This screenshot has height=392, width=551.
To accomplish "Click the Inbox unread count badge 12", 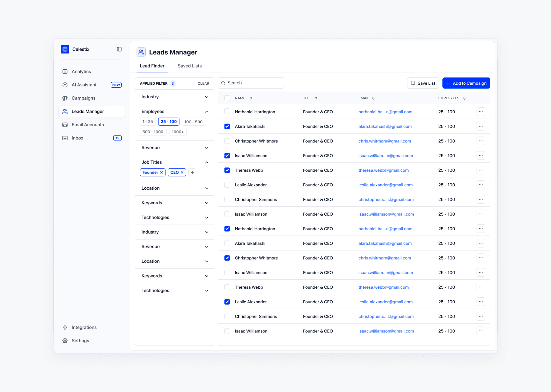I will point(117,138).
